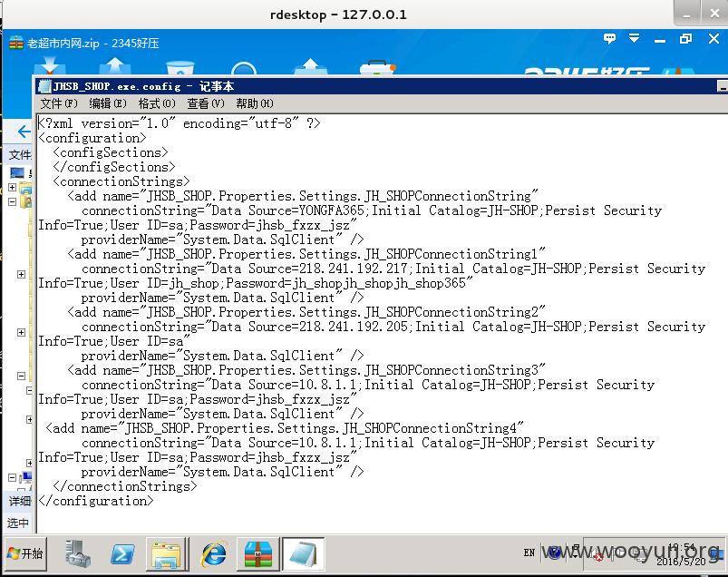Open the 帮助(H) menu
The height and width of the screenshot is (577, 728).
click(255, 103)
